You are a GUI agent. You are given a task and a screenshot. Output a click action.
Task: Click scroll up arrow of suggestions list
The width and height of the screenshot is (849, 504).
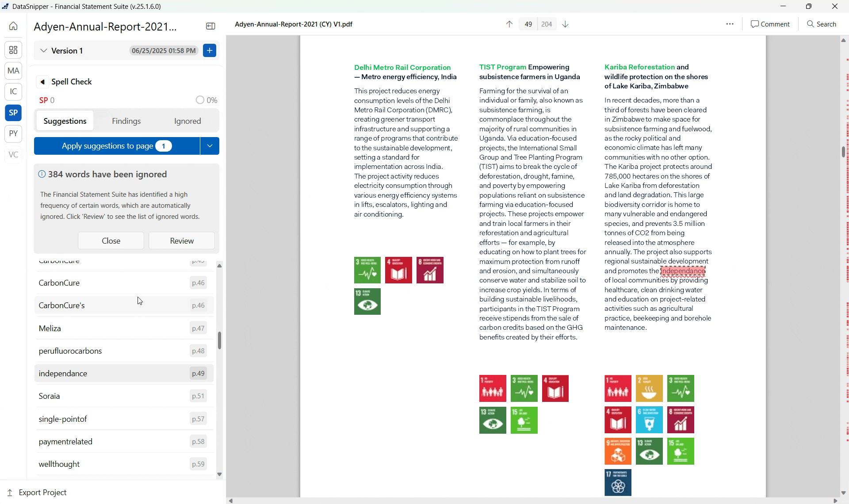pyautogui.click(x=220, y=266)
